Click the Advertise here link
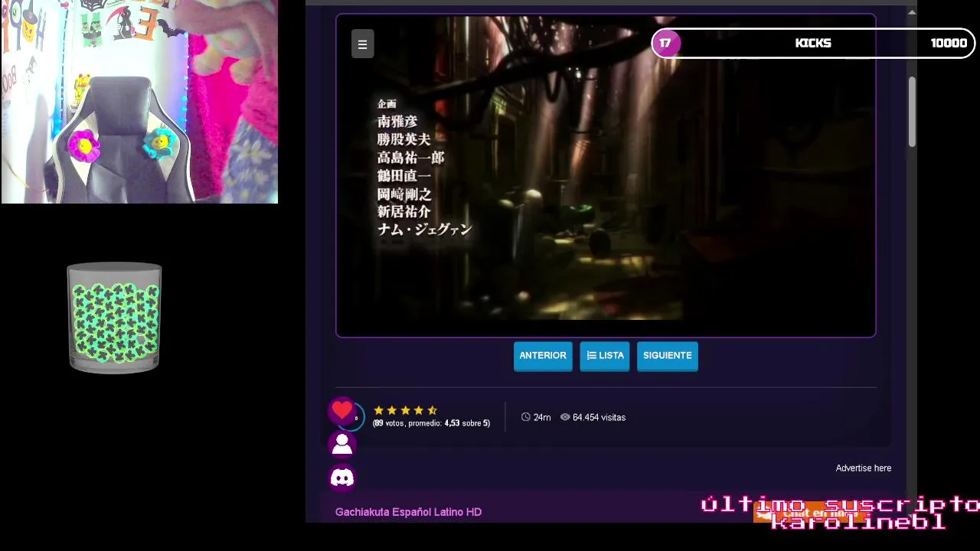Viewport: 980px width, 551px height. (864, 468)
